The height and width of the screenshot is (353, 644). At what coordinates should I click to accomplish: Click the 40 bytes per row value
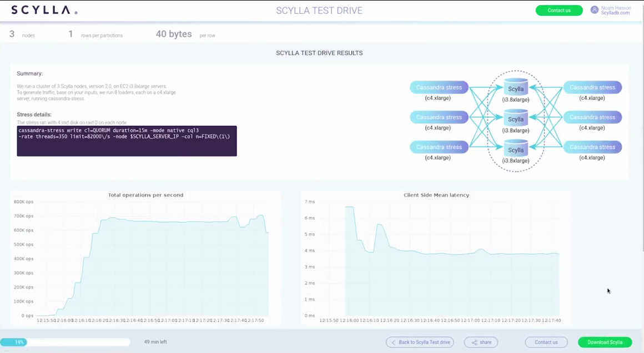tap(174, 34)
